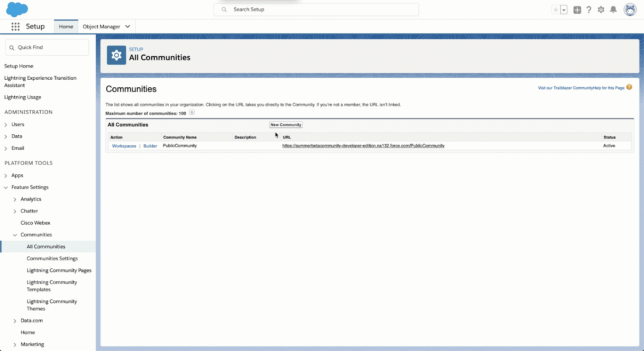Click the Description column header
The width and height of the screenshot is (644, 351).
click(245, 137)
